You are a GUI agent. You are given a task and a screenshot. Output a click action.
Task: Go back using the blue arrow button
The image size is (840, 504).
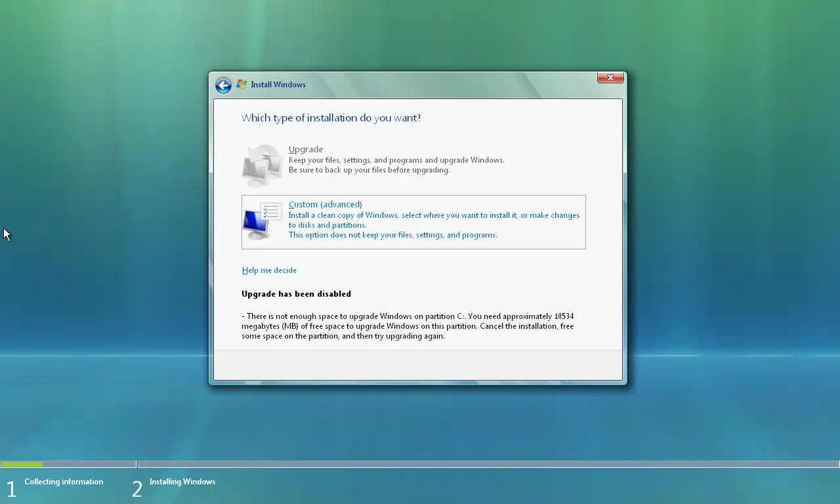click(x=223, y=85)
